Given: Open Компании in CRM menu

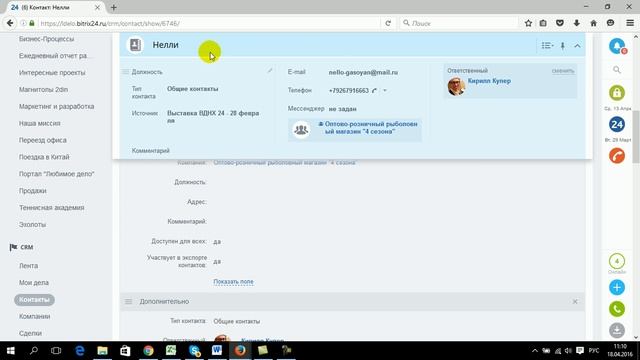Looking at the screenshot, I should point(35,316).
